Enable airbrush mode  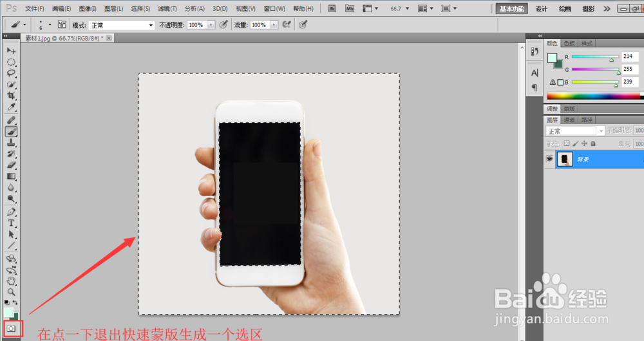[x=287, y=24]
